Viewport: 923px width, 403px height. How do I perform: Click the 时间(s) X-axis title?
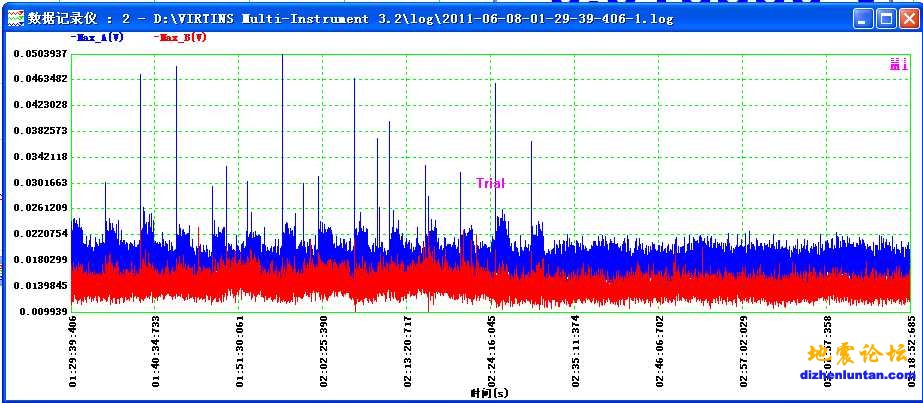point(490,394)
